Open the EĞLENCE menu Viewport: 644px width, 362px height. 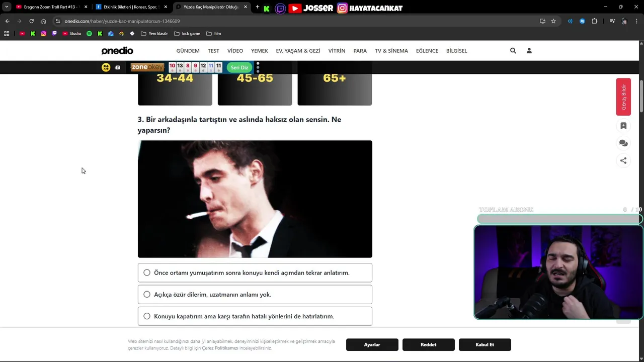click(x=427, y=51)
